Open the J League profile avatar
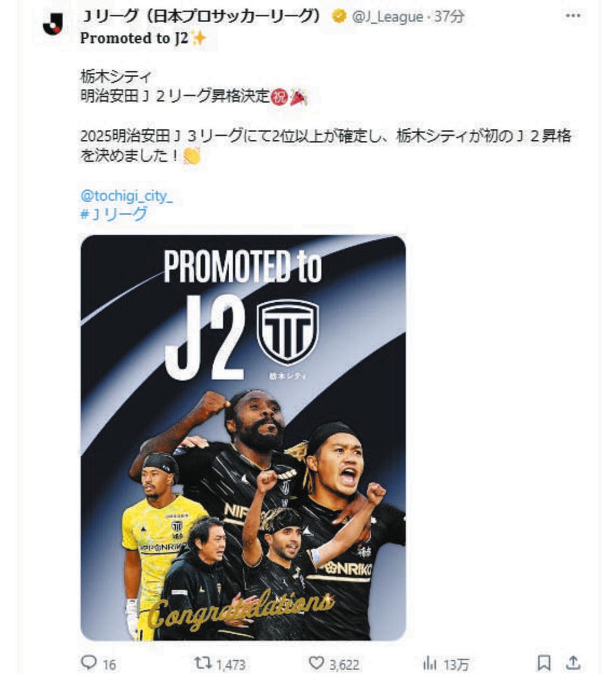 (x=53, y=23)
